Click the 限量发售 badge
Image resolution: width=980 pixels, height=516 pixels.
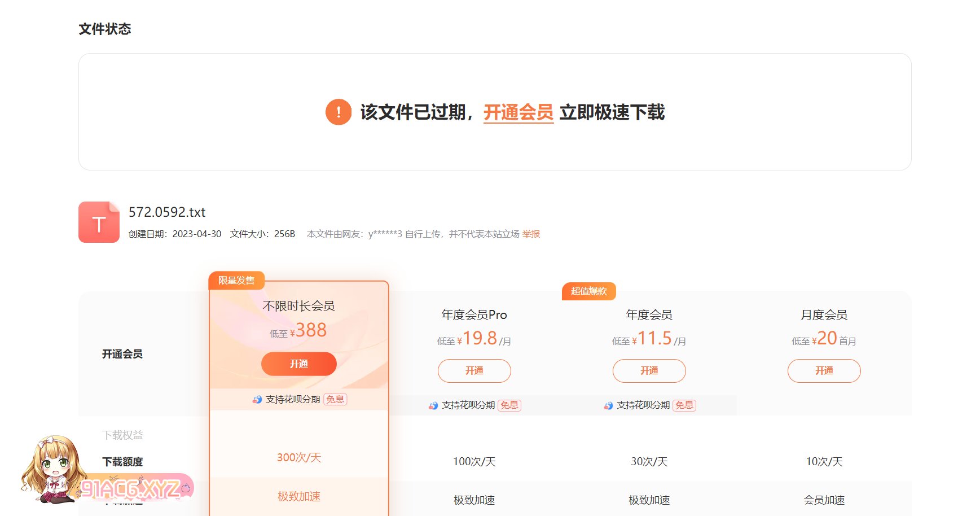[x=236, y=281]
